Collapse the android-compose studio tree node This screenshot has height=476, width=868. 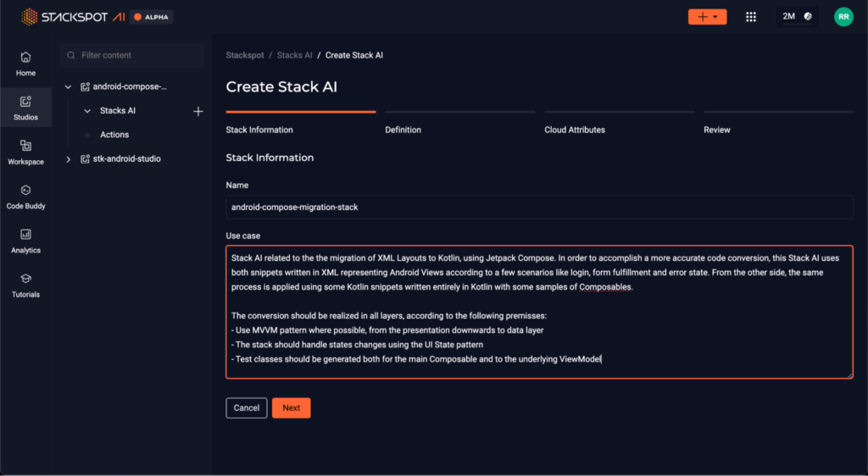pos(68,86)
